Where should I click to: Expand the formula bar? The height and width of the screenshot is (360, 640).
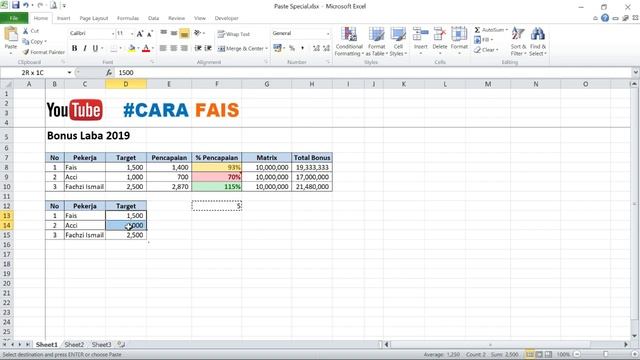pos(635,73)
